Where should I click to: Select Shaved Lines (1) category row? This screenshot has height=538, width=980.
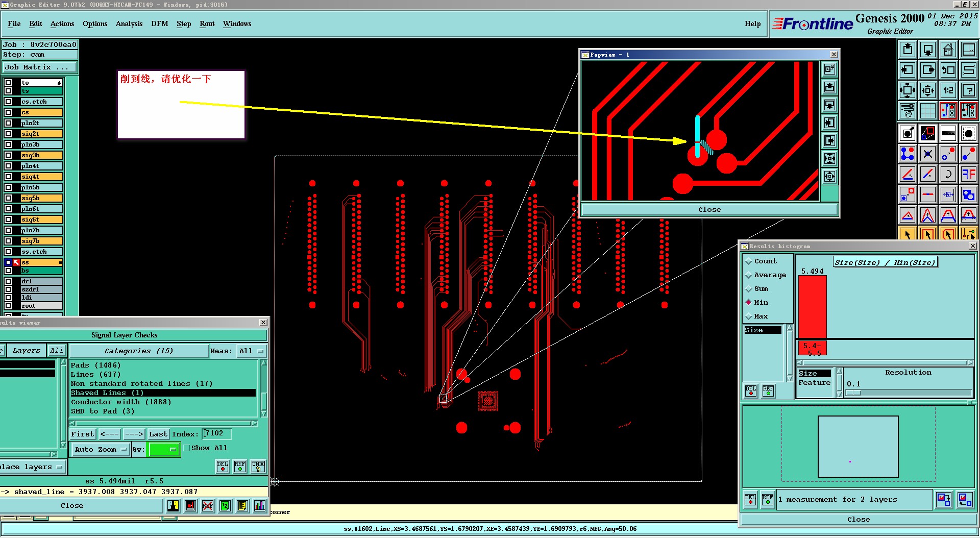[163, 393]
